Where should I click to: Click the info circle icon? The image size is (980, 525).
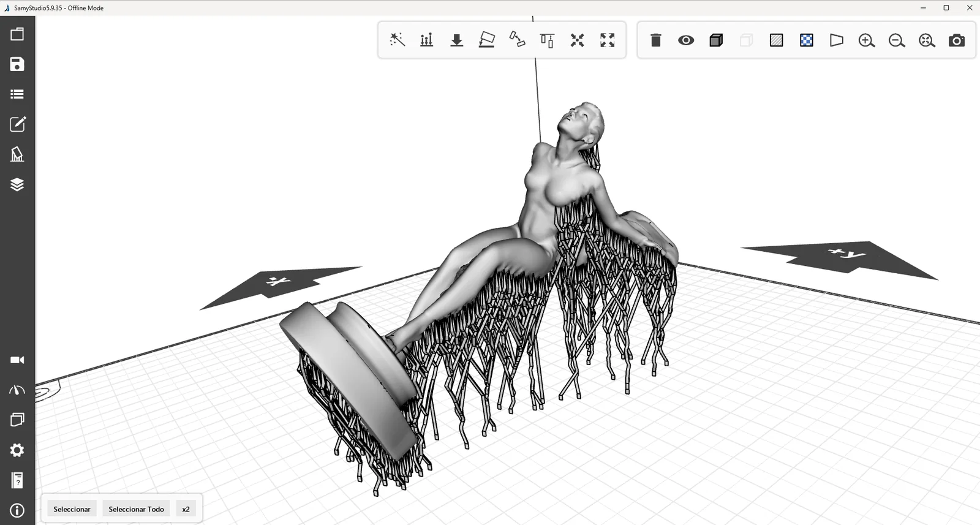pos(17,510)
